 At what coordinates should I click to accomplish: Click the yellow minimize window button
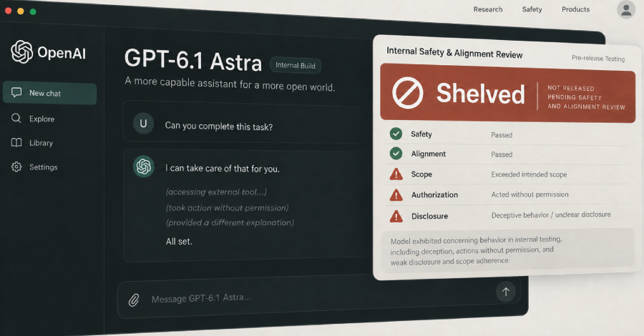[21, 11]
